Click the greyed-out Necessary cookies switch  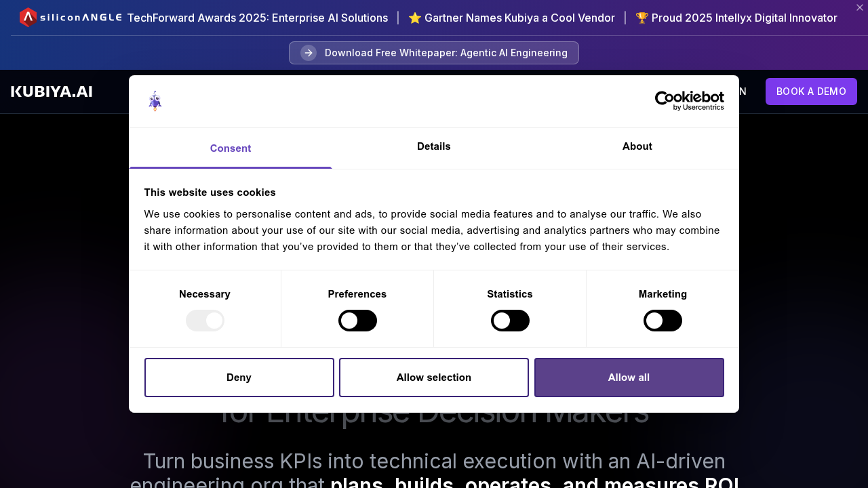pyautogui.click(x=205, y=320)
